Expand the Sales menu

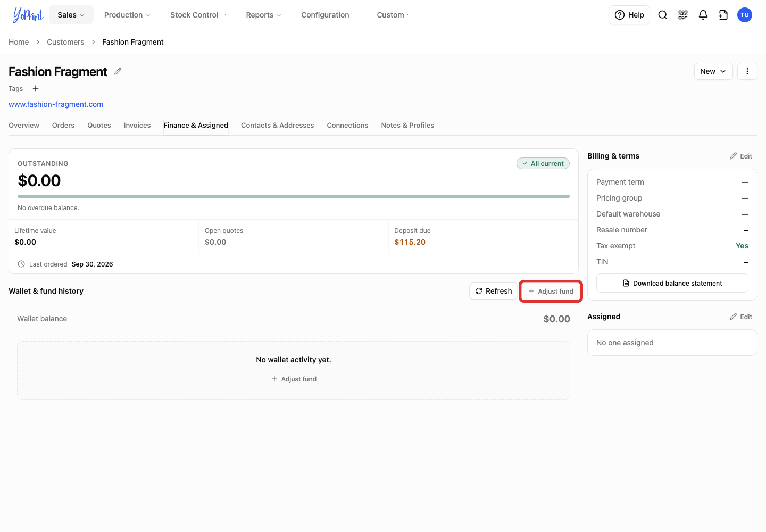coord(71,15)
